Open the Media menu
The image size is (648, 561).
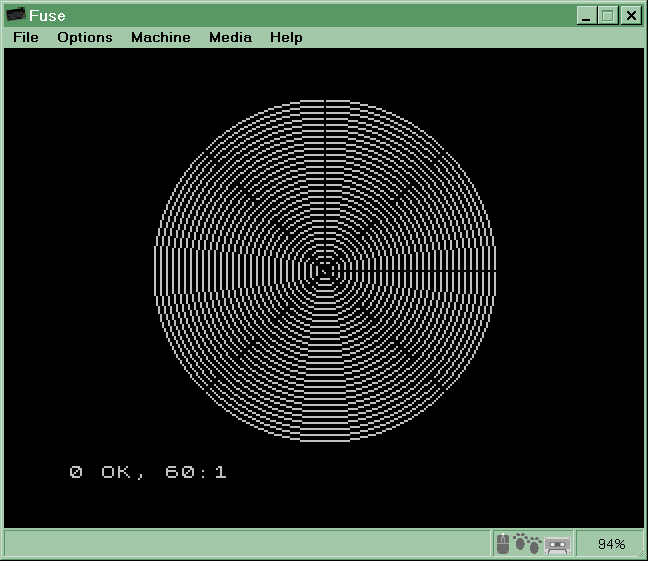(x=230, y=37)
